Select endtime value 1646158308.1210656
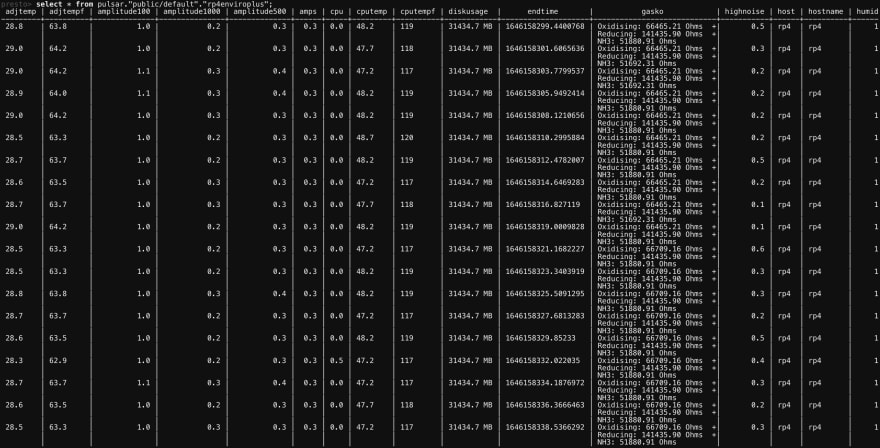This screenshot has height=448, width=880. (x=545, y=116)
